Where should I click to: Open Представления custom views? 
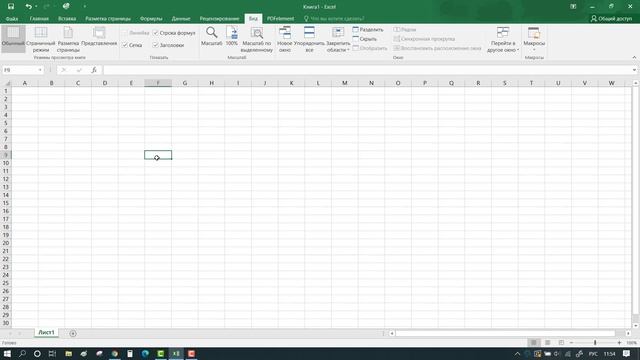pyautogui.click(x=99, y=37)
